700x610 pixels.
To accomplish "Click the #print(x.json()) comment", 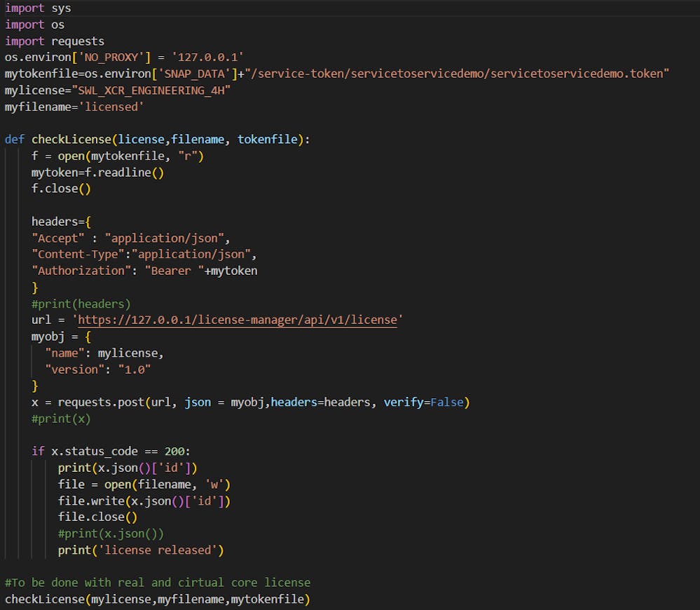I will [111, 534].
